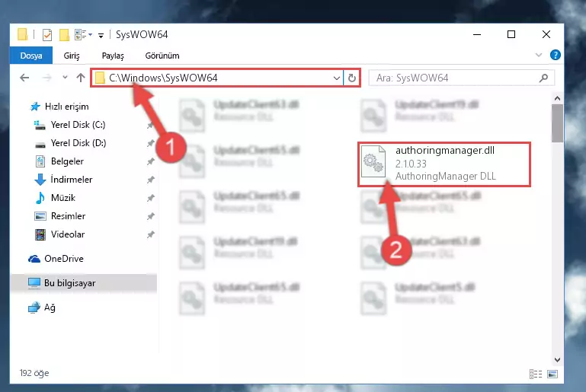Go back with the left arrow button
The image size is (586, 392).
24,78
